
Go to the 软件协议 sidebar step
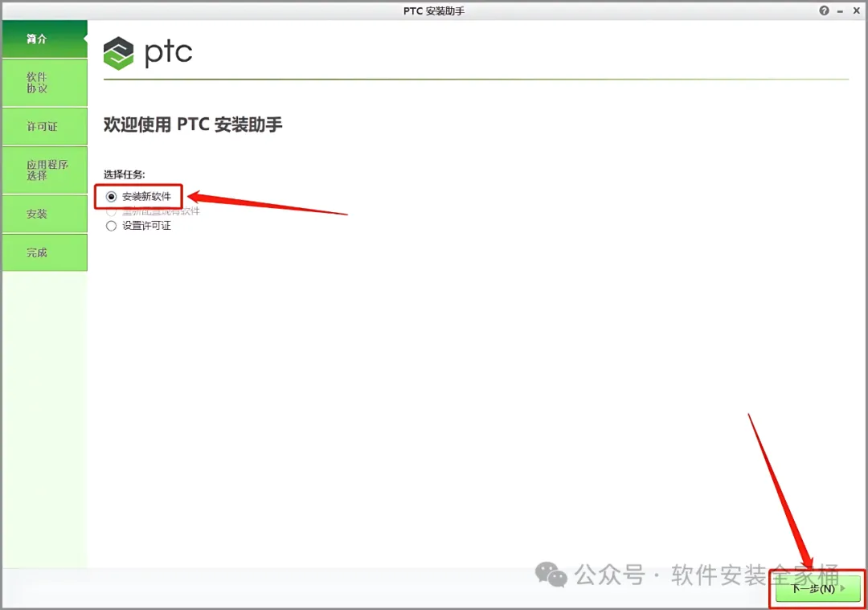coord(45,83)
